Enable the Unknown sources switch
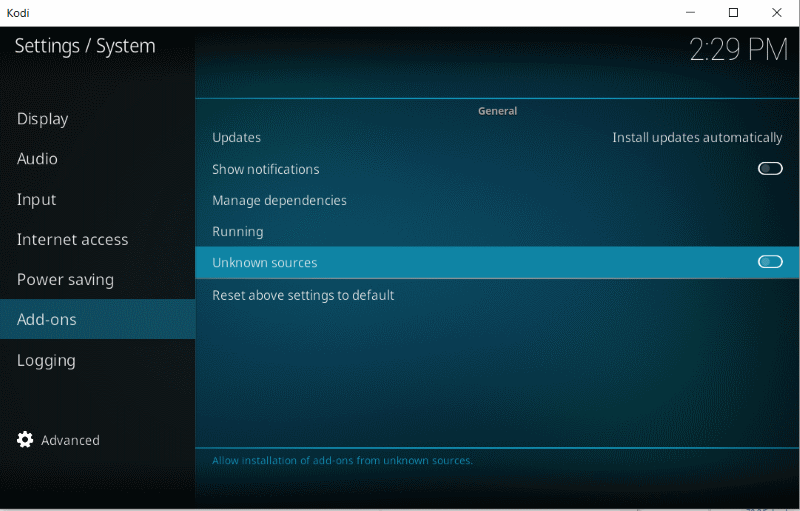 pyautogui.click(x=770, y=262)
